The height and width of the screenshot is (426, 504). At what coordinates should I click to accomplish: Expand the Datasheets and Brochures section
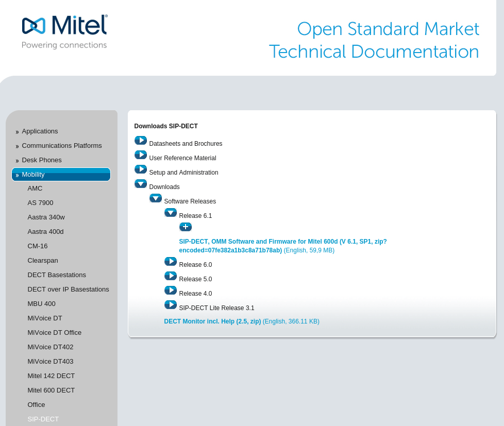[x=141, y=141]
